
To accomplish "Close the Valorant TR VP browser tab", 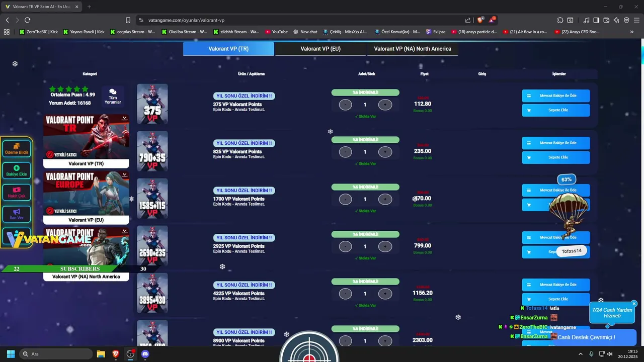I will [78, 7].
